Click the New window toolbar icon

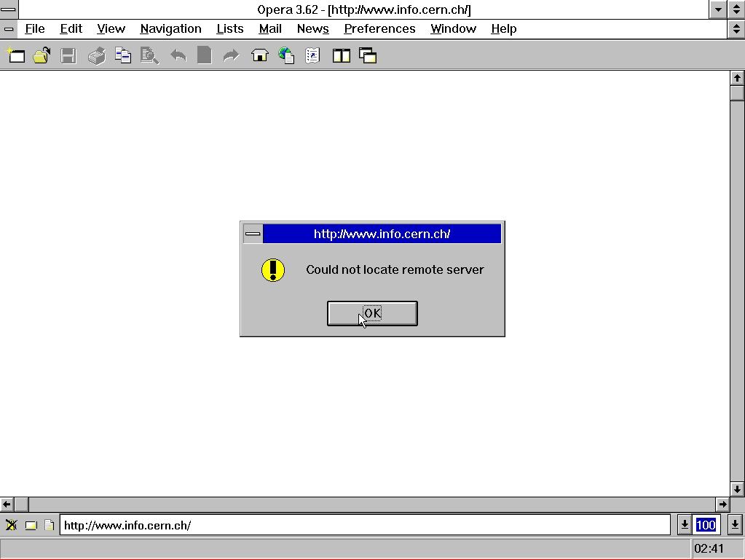coord(16,55)
